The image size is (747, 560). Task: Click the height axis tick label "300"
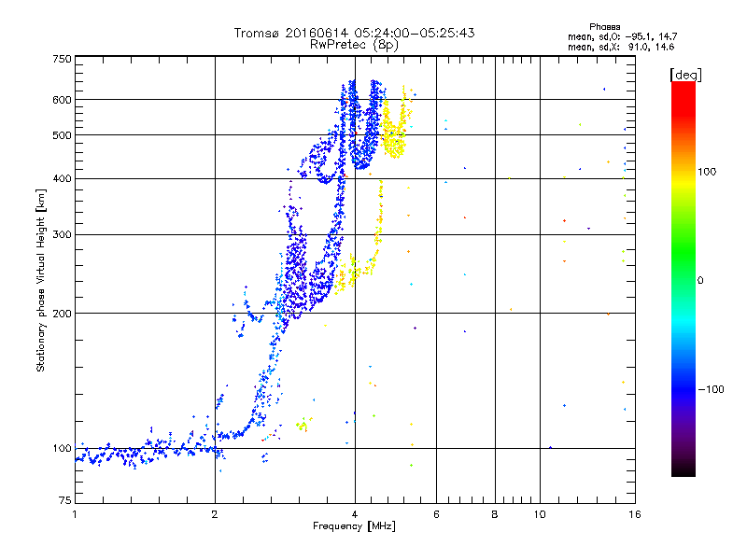point(62,234)
